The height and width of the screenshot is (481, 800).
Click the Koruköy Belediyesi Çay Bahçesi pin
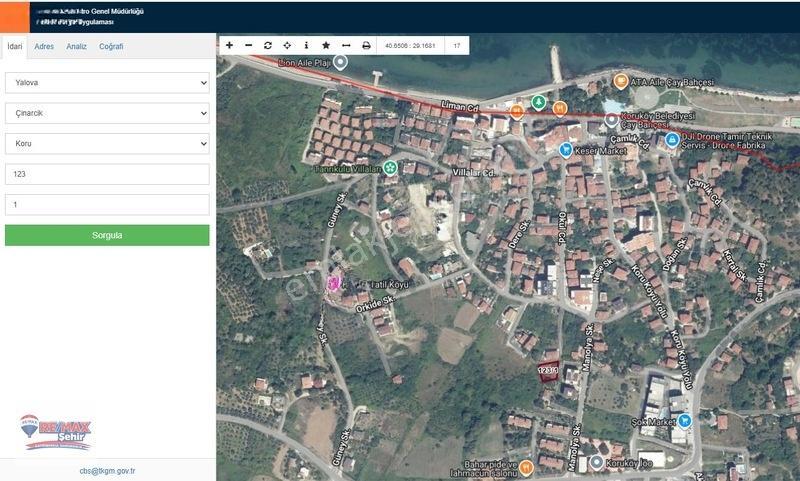pyautogui.click(x=611, y=121)
